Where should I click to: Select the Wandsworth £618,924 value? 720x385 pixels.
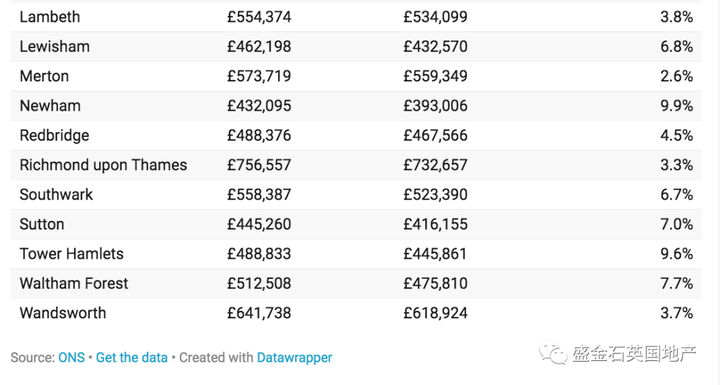click(435, 313)
